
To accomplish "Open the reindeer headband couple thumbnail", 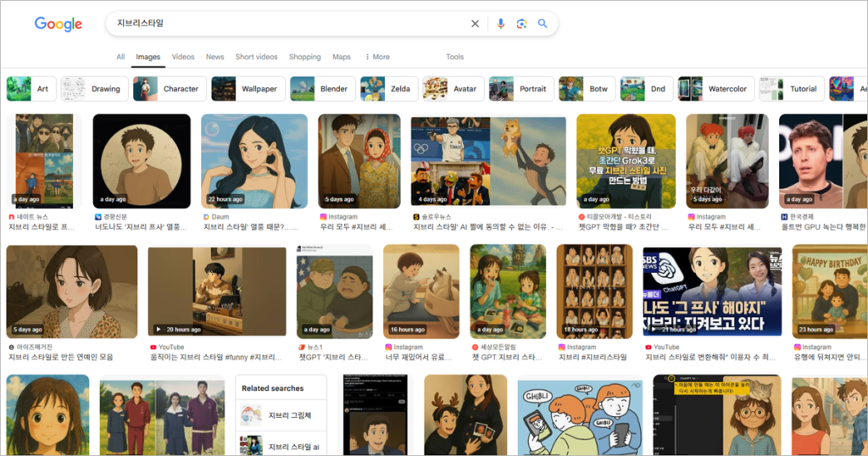I will click(465, 415).
